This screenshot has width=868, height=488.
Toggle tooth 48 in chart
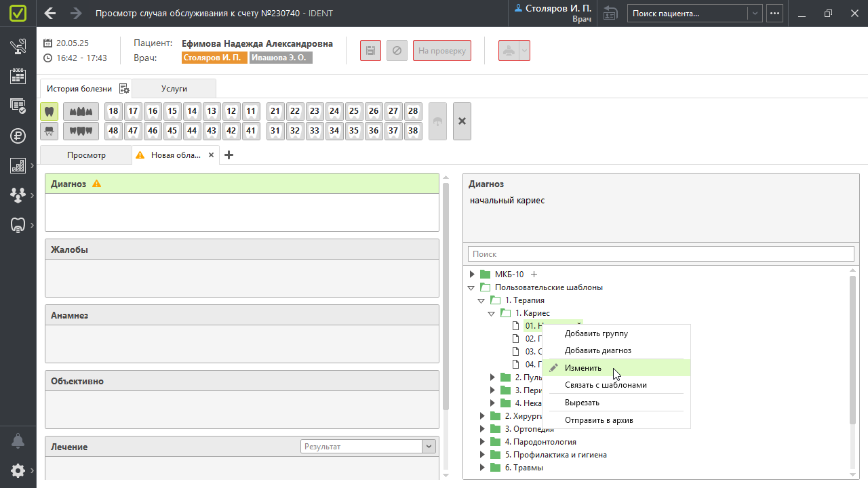pos(113,131)
